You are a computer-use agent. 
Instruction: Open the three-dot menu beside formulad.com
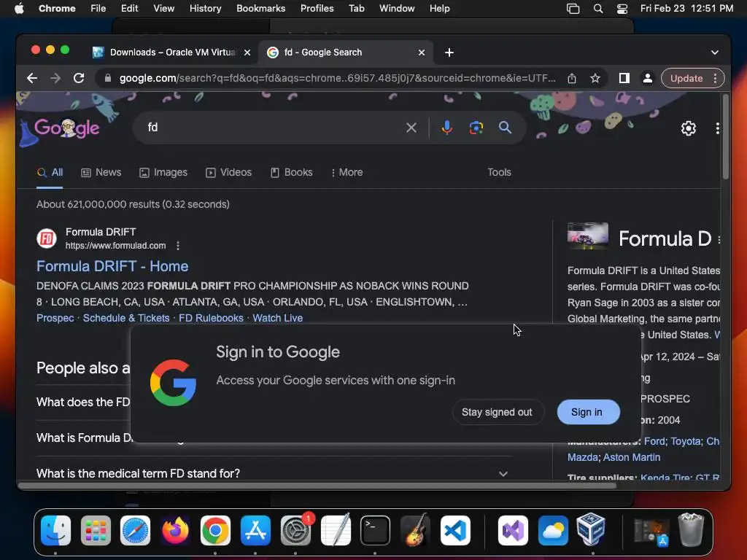(x=178, y=246)
